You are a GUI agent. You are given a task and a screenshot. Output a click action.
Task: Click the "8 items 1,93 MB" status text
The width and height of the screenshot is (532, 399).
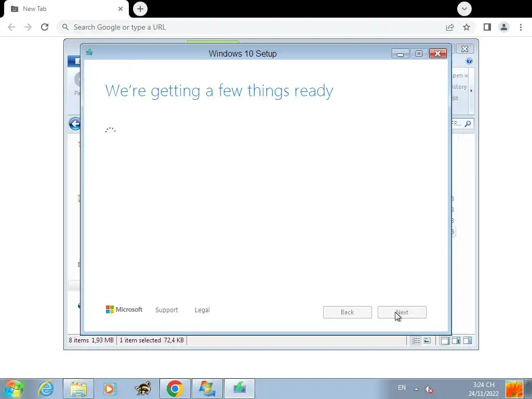pos(91,340)
